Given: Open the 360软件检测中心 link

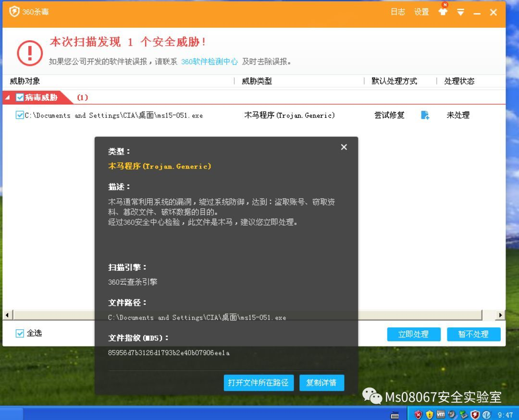Looking at the screenshot, I should tap(209, 61).
